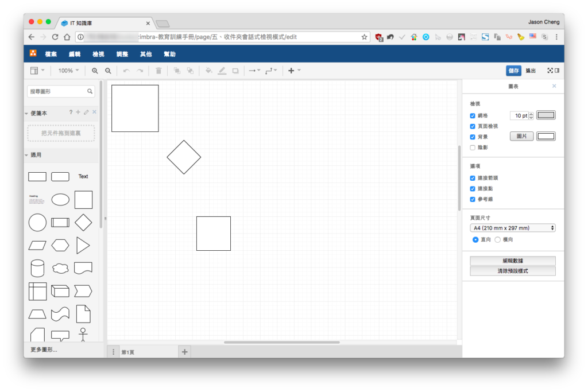
Task: Toggle the 網格 grid checkbox
Action: coord(473,116)
